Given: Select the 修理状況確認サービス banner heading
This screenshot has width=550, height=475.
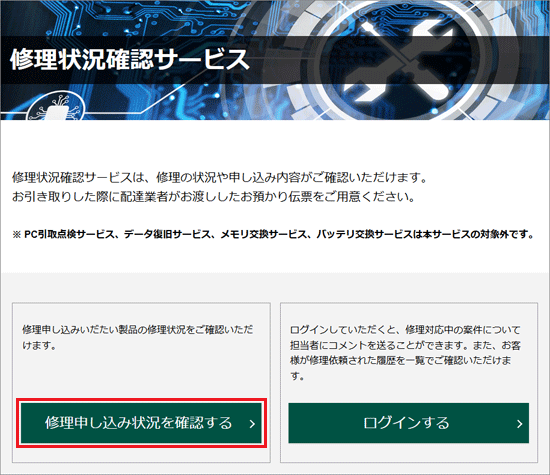Looking at the screenshot, I should (x=130, y=60).
